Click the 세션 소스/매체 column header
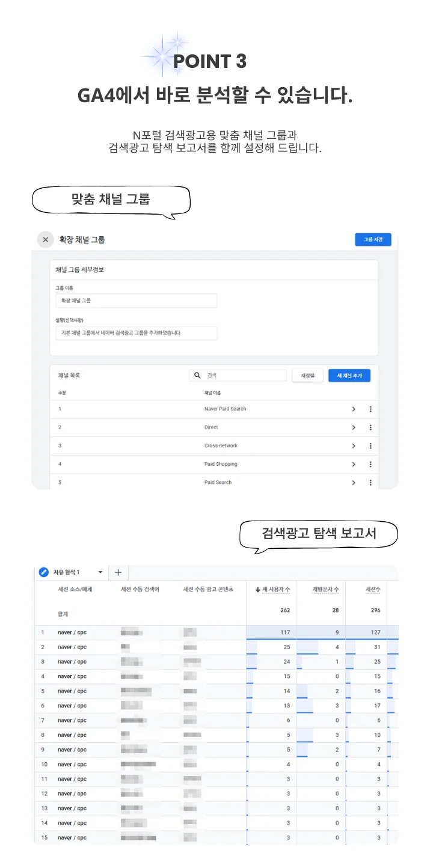Viewport: 430px width, 868px height. [x=75, y=590]
